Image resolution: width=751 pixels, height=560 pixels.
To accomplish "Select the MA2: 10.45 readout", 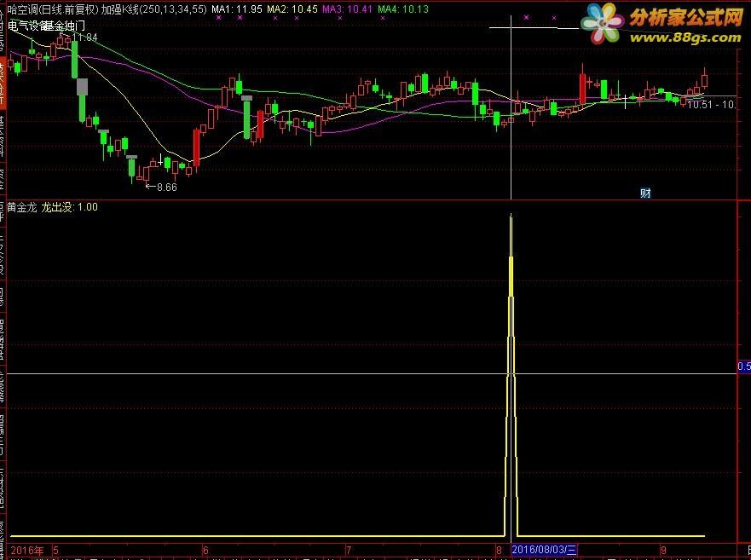I will click(292, 9).
